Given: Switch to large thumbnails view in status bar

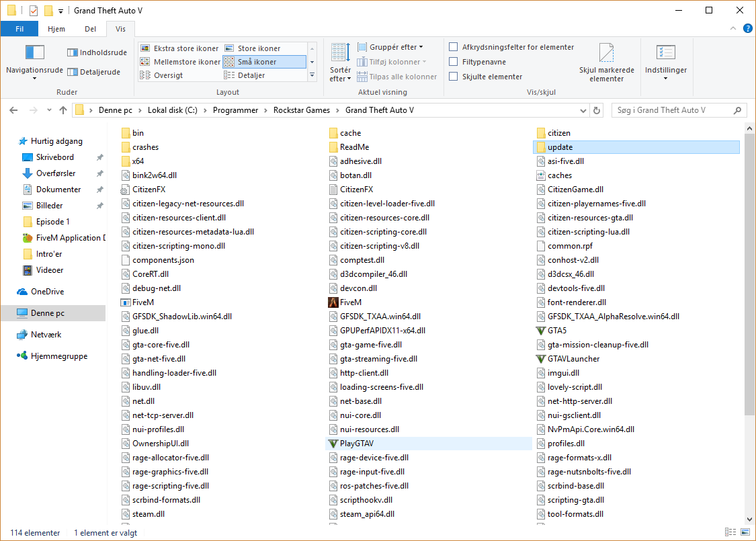Looking at the screenshot, I should pyautogui.click(x=745, y=532).
